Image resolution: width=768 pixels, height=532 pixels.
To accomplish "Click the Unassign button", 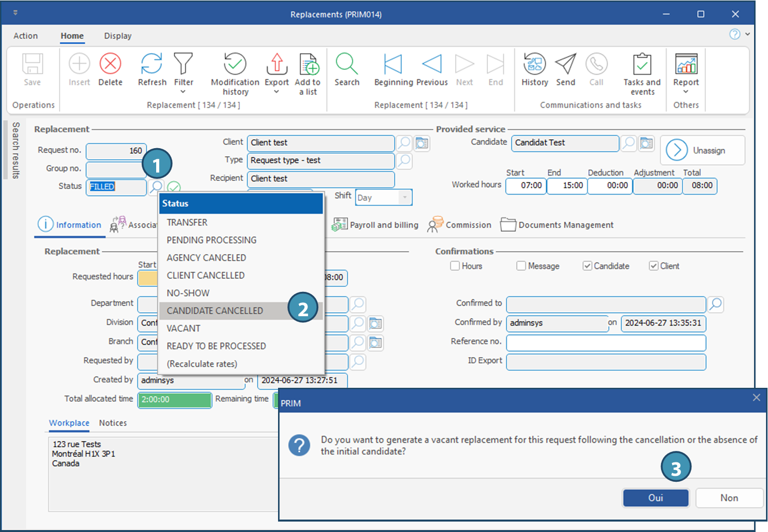I will pyautogui.click(x=702, y=150).
